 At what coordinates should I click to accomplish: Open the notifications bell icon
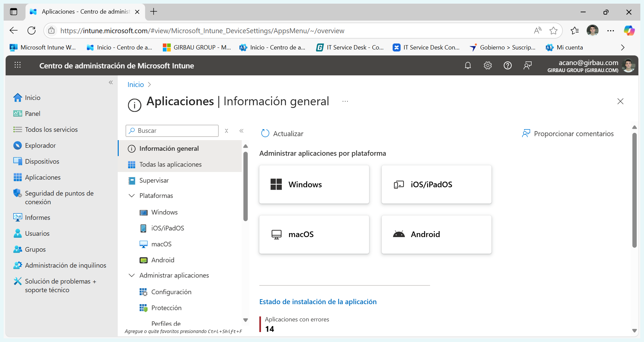[x=468, y=65]
